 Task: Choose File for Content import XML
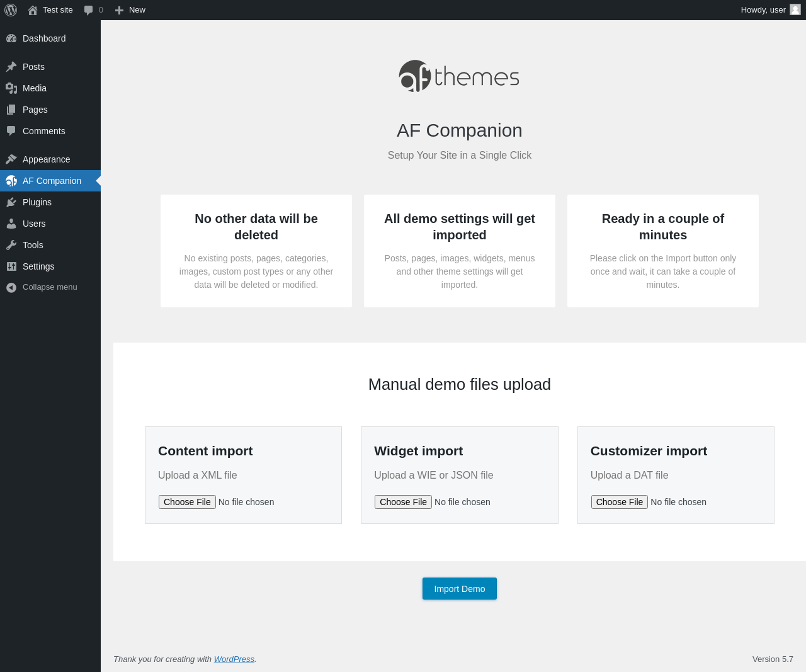pos(187,502)
